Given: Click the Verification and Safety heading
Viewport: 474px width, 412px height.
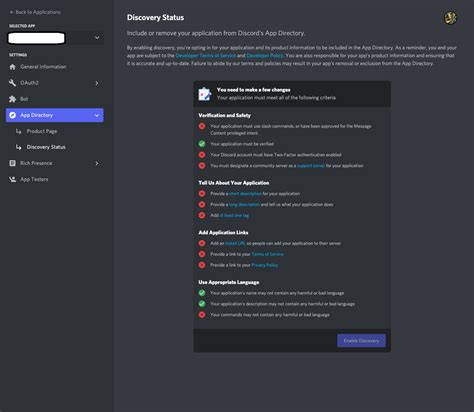Looking at the screenshot, I should click(x=225, y=115).
